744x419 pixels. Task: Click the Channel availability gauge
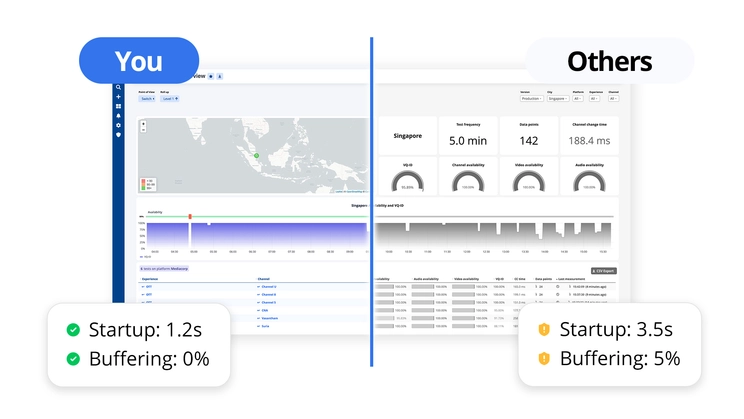(x=468, y=181)
